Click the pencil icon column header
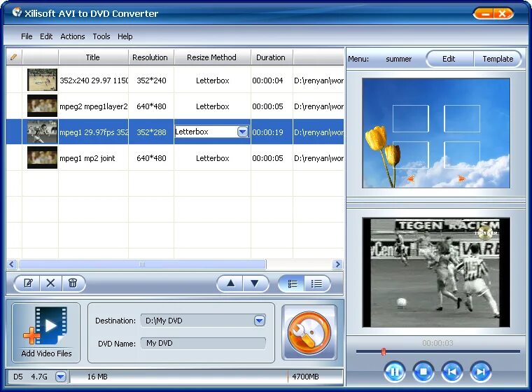532x392 pixels. pyautogui.click(x=14, y=57)
